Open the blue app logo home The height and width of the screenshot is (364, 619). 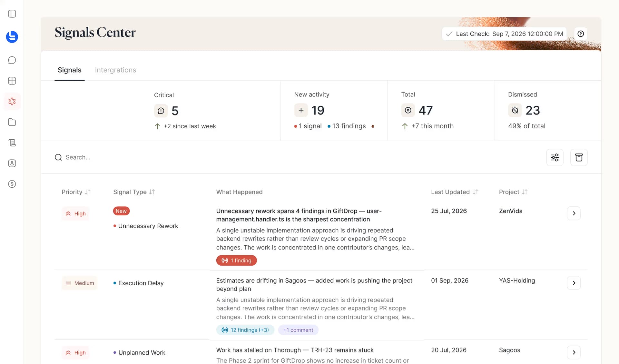coord(12,37)
